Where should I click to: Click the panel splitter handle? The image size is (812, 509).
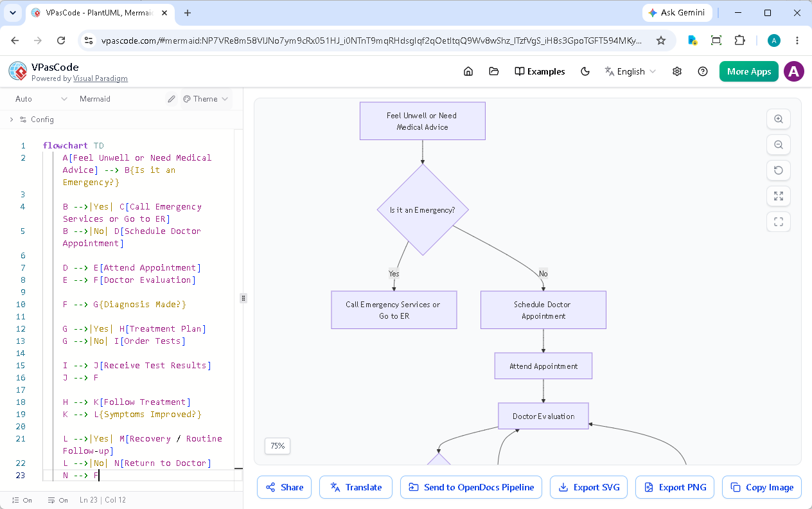click(x=243, y=298)
